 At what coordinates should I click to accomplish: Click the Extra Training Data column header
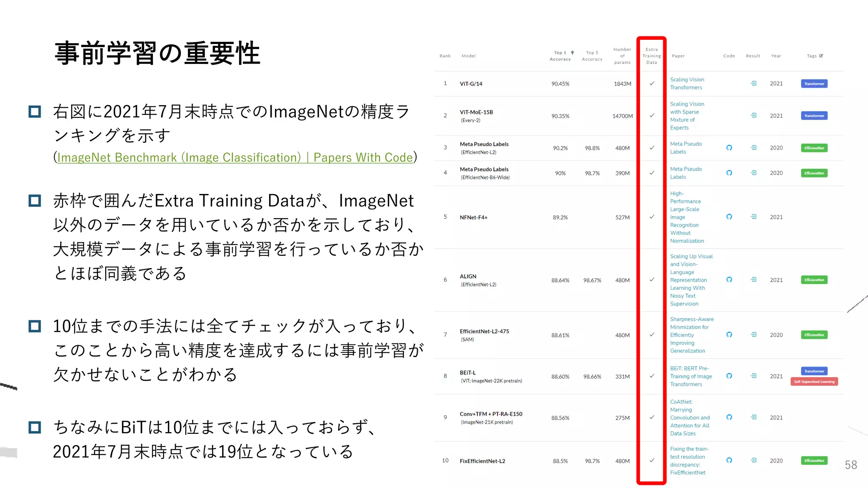(651, 56)
